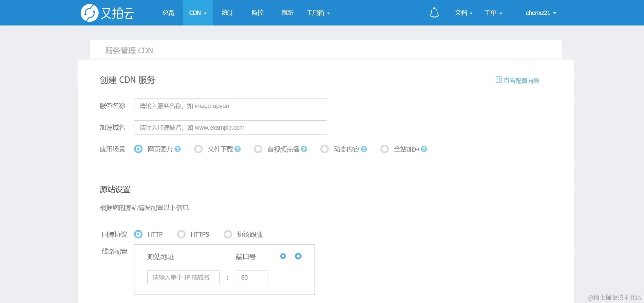Select HTTPS as origin protocol
The image size is (644, 303).
182,234
